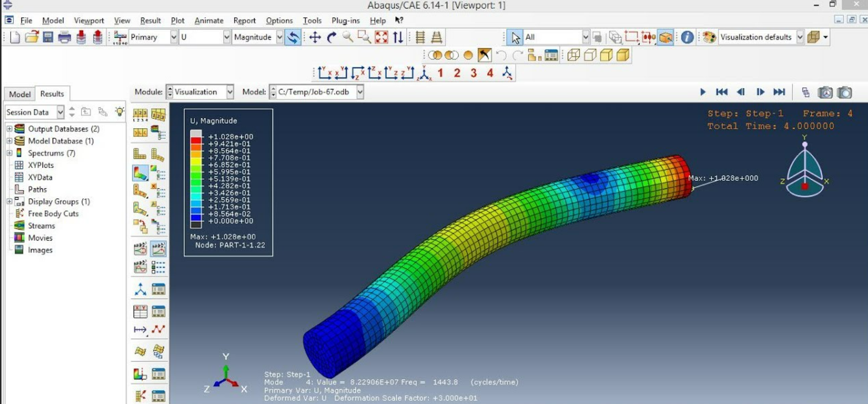Expand the Model Database tree node

(x=9, y=141)
